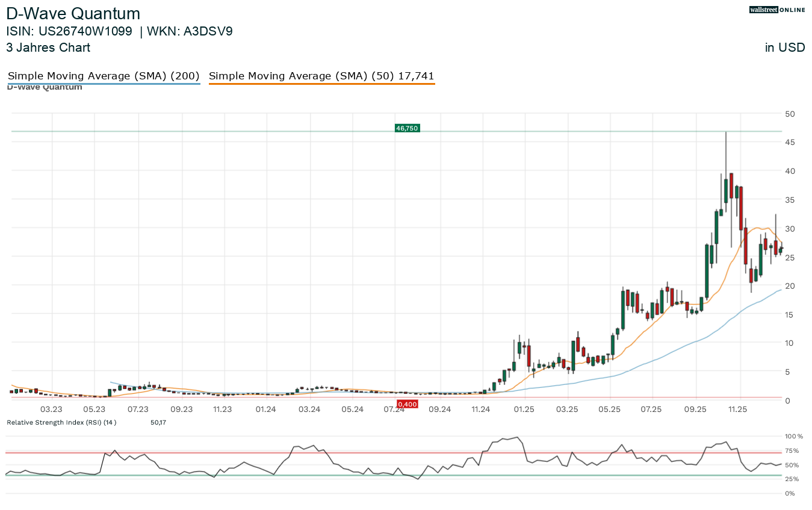Click the blue underline beneath the SMA 200 legend
This screenshot has height=510, width=812.
point(104,84)
